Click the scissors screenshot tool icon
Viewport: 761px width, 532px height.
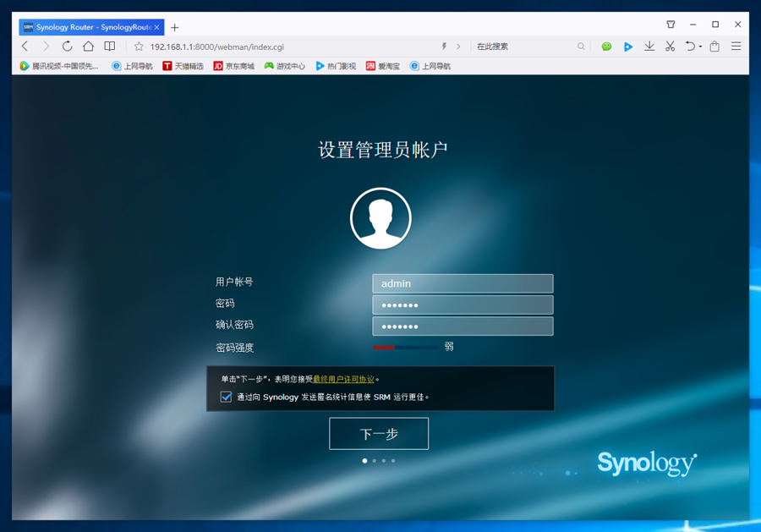(670, 47)
